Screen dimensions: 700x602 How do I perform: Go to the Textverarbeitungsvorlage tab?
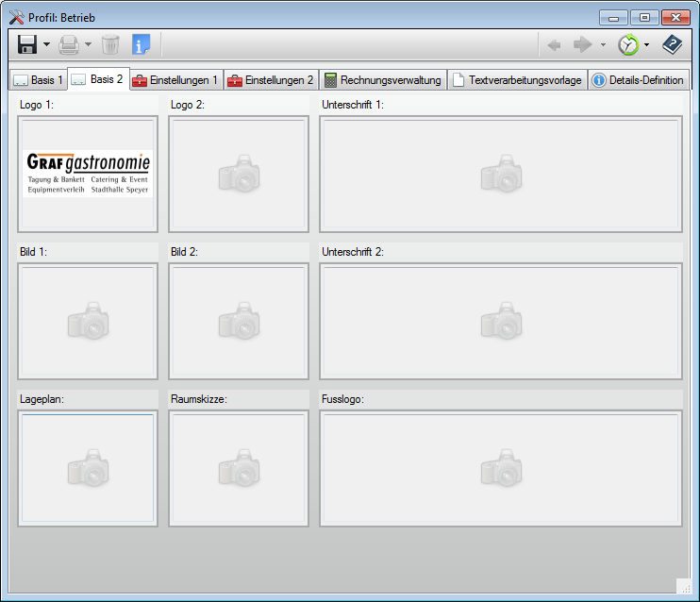(517, 80)
